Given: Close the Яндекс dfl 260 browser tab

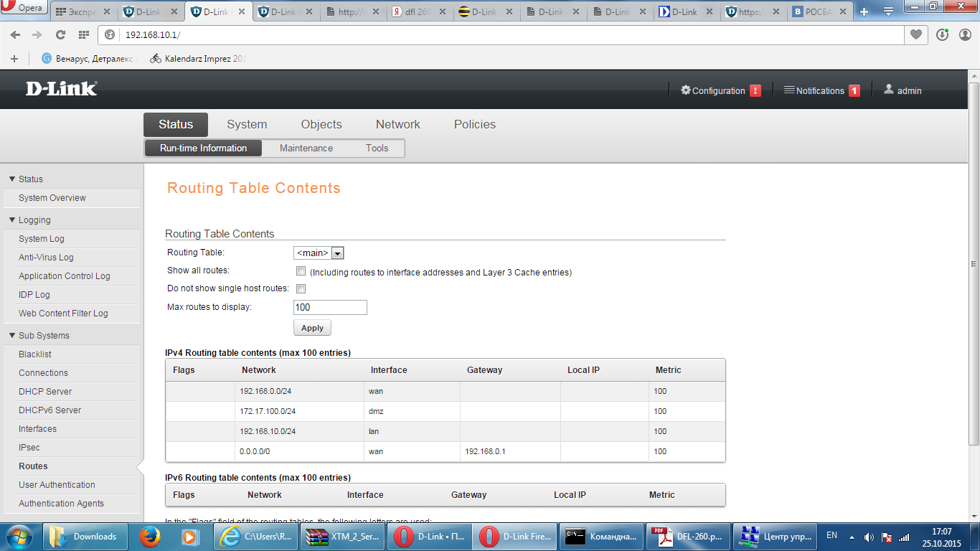Looking at the screenshot, I should 444,12.
